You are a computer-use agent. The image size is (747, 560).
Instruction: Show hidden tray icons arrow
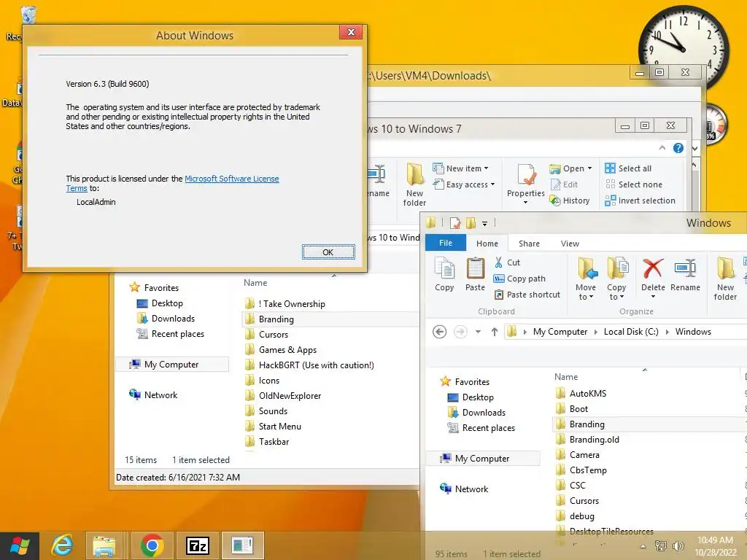pyautogui.click(x=643, y=546)
